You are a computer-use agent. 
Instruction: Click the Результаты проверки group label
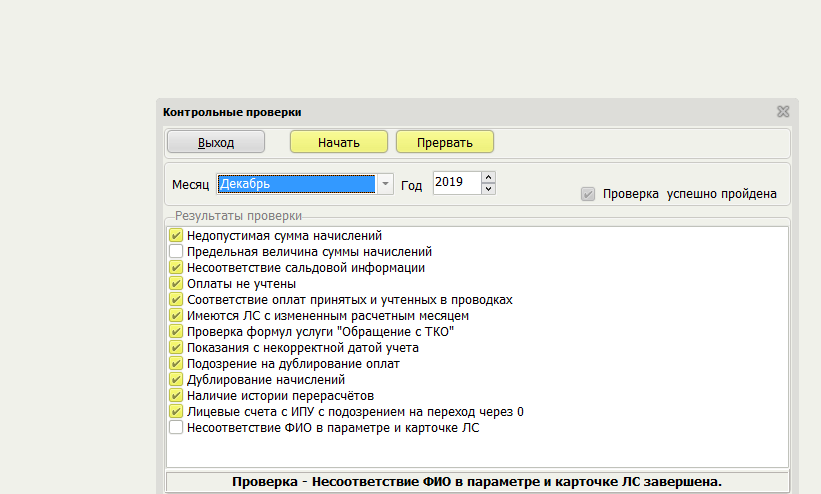(238, 216)
